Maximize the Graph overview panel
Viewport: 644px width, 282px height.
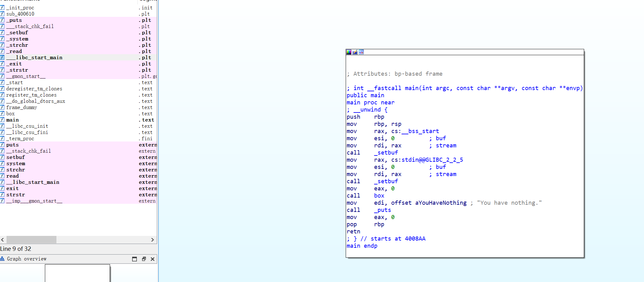134,259
